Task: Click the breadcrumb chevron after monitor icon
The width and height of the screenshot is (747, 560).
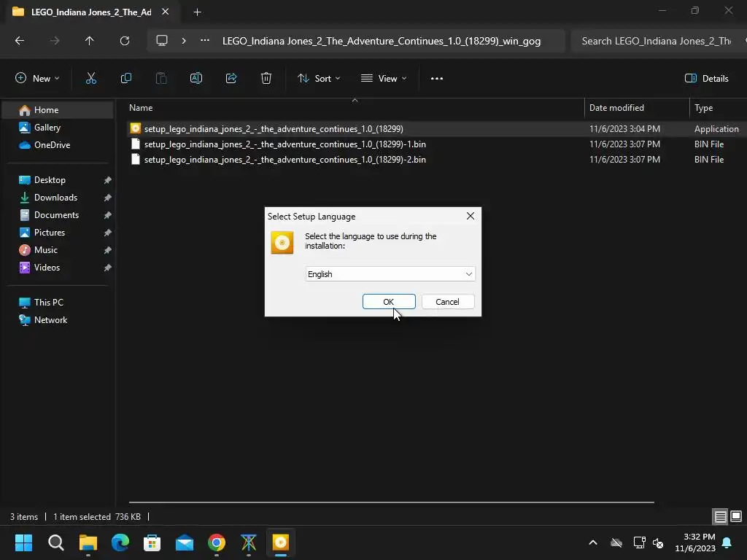Action: coord(184,41)
